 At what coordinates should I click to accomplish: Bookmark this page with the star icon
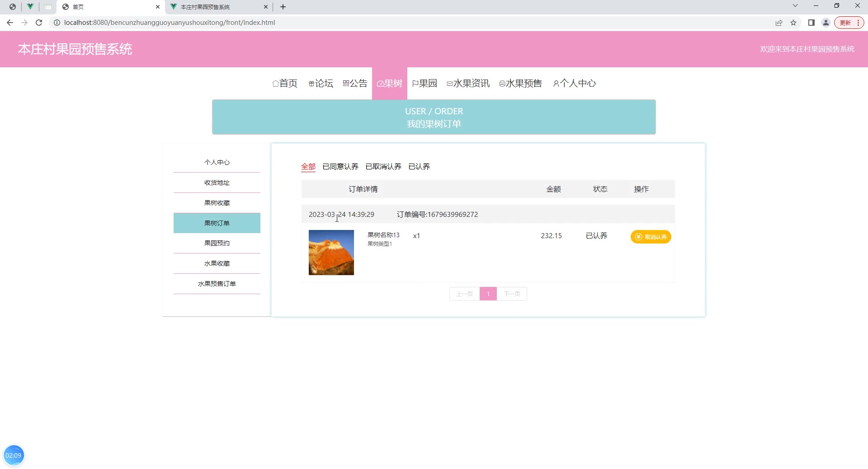793,23
